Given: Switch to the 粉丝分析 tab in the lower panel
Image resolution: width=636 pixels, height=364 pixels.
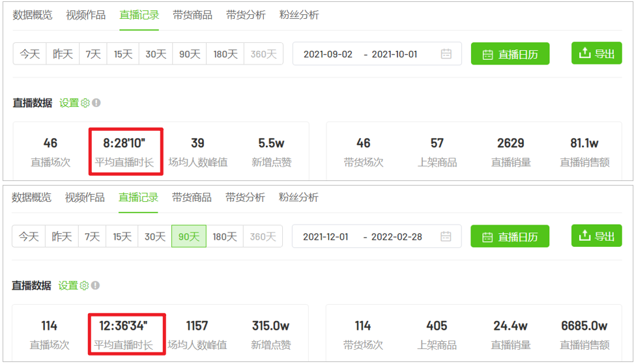Looking at the screenshot, I should [x=298, y=197].
